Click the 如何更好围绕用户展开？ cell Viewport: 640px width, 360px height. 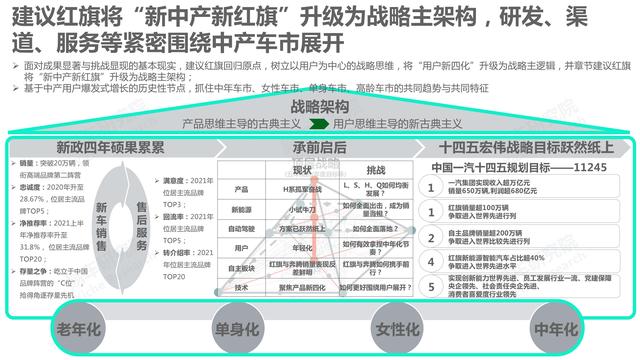376,287
